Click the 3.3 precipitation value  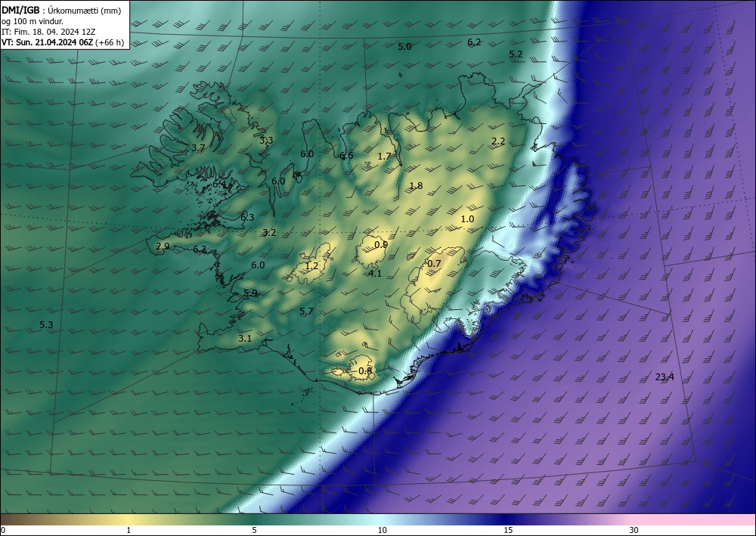266,141
